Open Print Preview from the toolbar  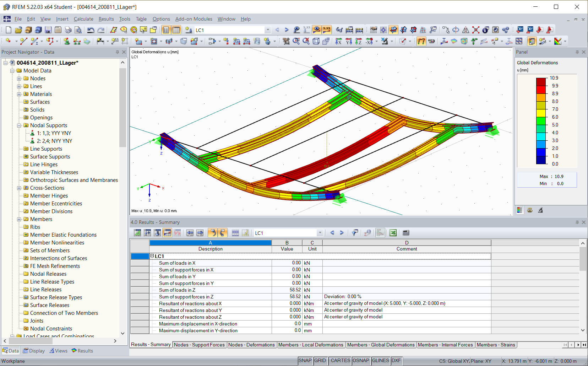click(78, 30)
